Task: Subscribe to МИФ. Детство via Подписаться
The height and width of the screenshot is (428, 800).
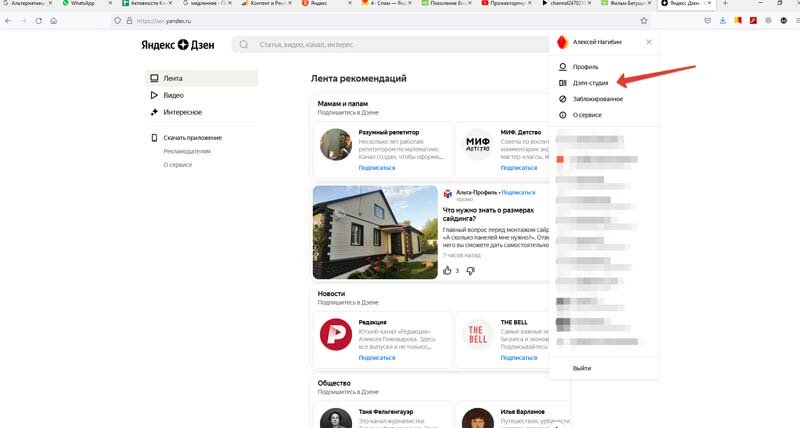Action: point(519,168)
